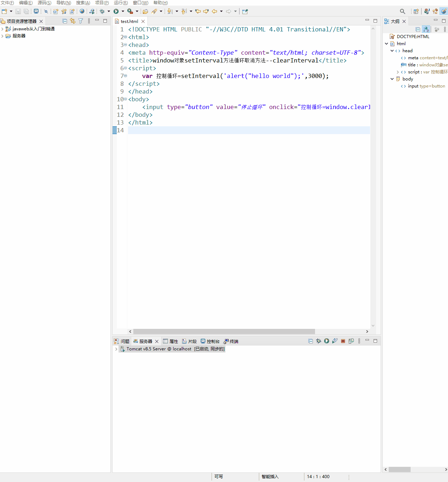Click the Run with external tools icon
448x482 pixels.
[130, 11]
